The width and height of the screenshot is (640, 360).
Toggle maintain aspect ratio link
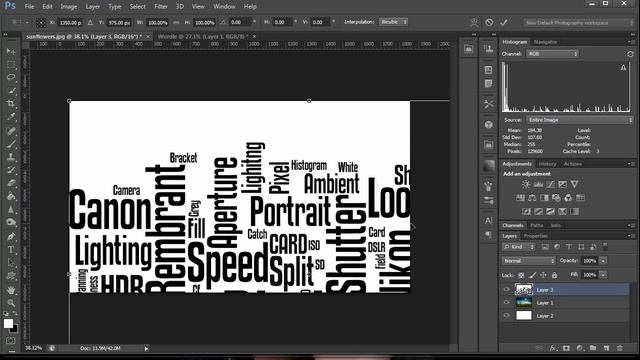point(176,22)
